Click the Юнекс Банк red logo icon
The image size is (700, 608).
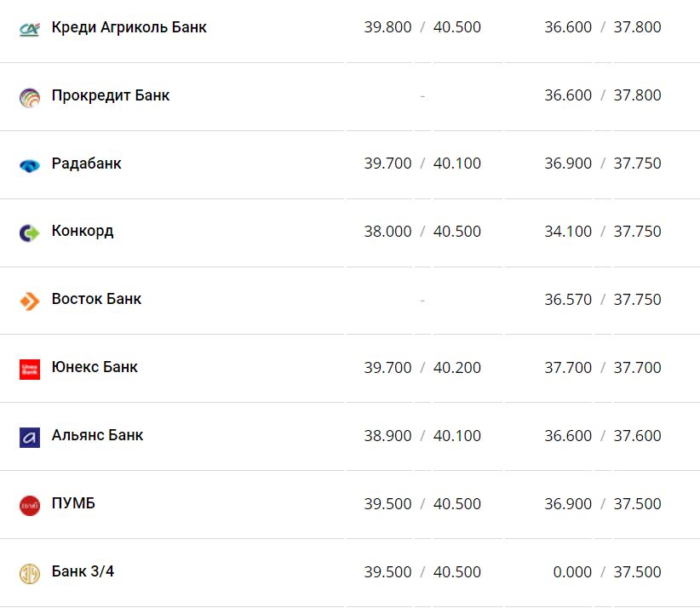click(x=30, y=369)
